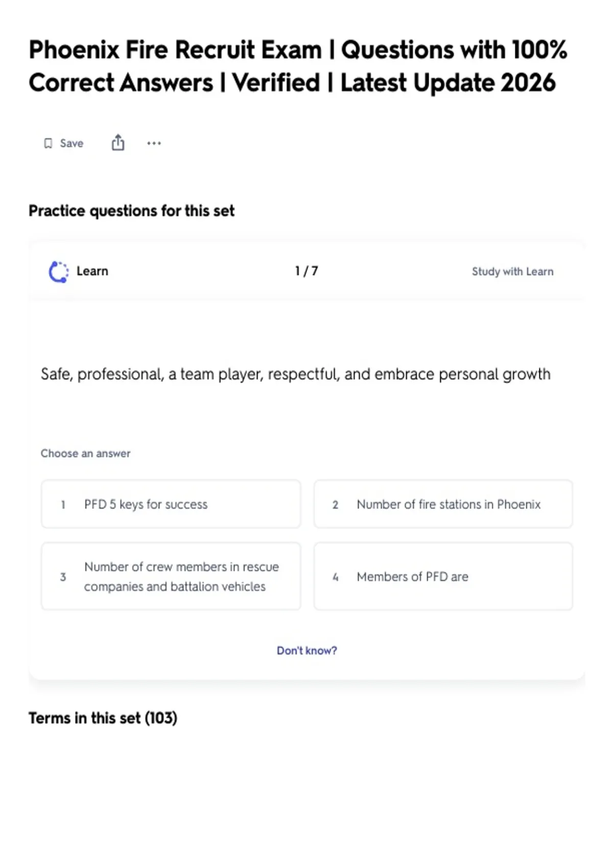Click the bookmark Save icon

48,143
